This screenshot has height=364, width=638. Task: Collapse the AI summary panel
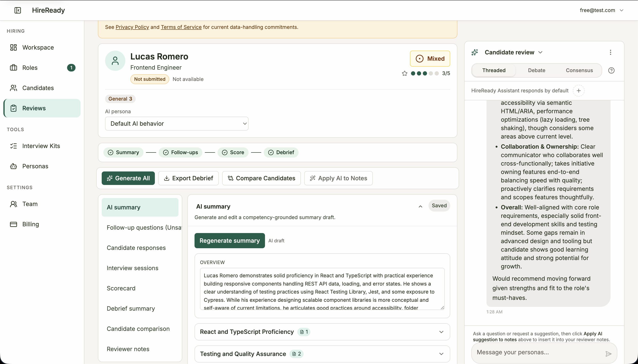[x=420, y=206]
